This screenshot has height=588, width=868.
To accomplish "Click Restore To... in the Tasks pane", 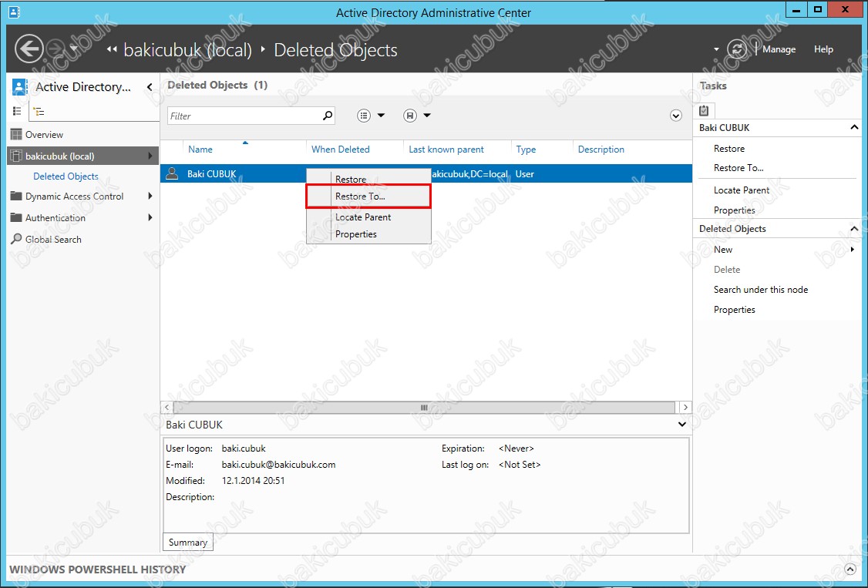I will [x=738, y=167].
